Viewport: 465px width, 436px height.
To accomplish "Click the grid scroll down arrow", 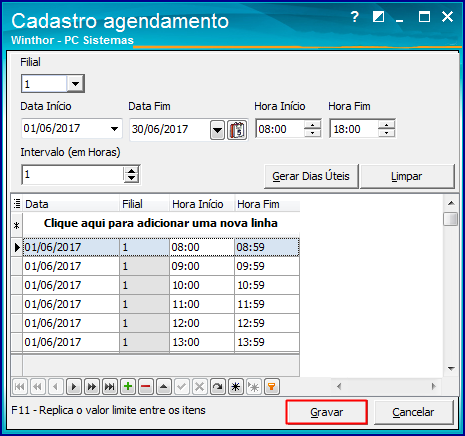I will [x=451, y=368].
